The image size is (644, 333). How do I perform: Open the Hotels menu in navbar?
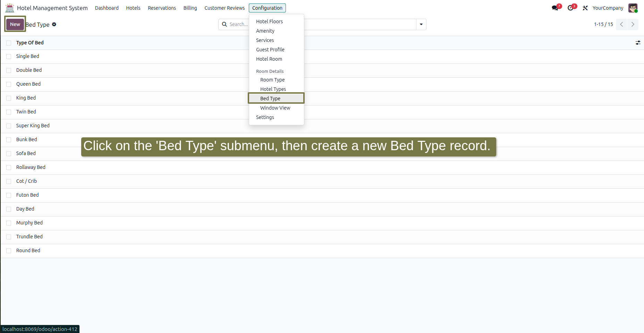click(x=133, y=8)
